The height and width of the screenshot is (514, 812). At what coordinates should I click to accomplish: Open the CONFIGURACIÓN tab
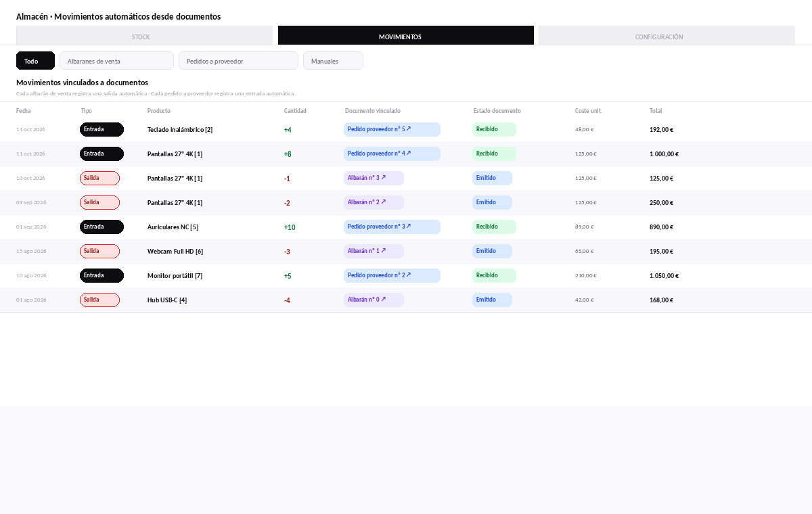point(667,36)
